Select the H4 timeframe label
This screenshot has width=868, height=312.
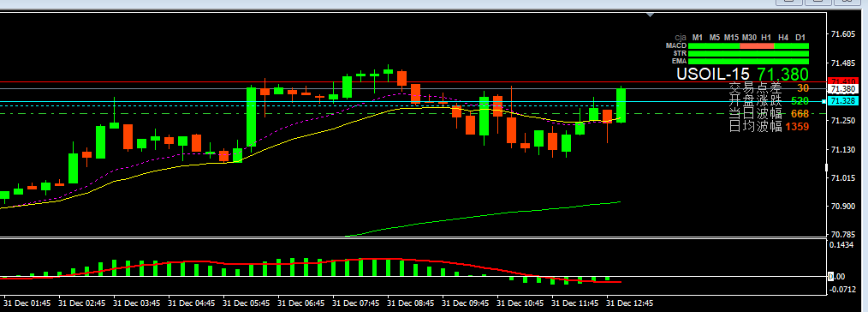[x=783, y=37]
